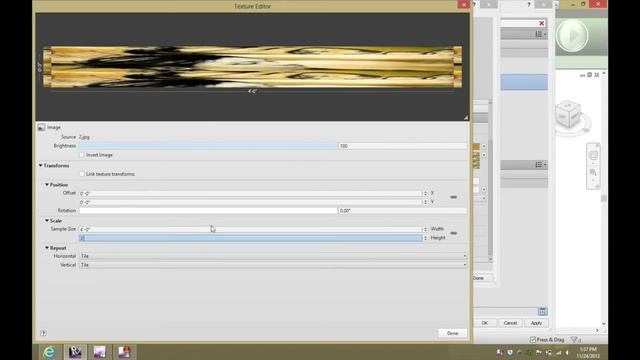Image resolution: width=640 pixels, height=360 pixels.
Task: Click the network signal tray icon
Action: [558, 352]
